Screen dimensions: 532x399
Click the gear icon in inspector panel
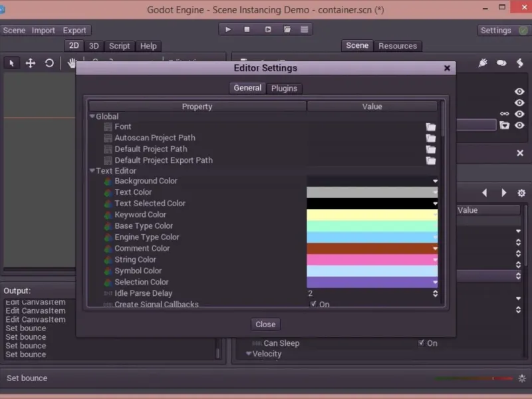521,193
